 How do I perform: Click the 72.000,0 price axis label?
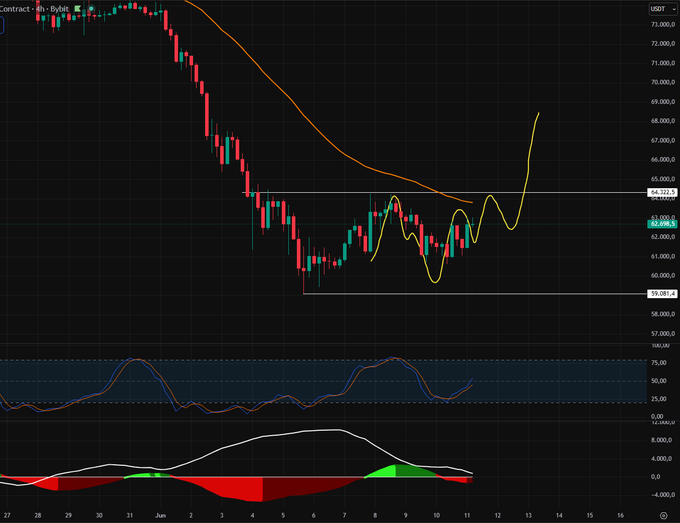coord(663,43)
